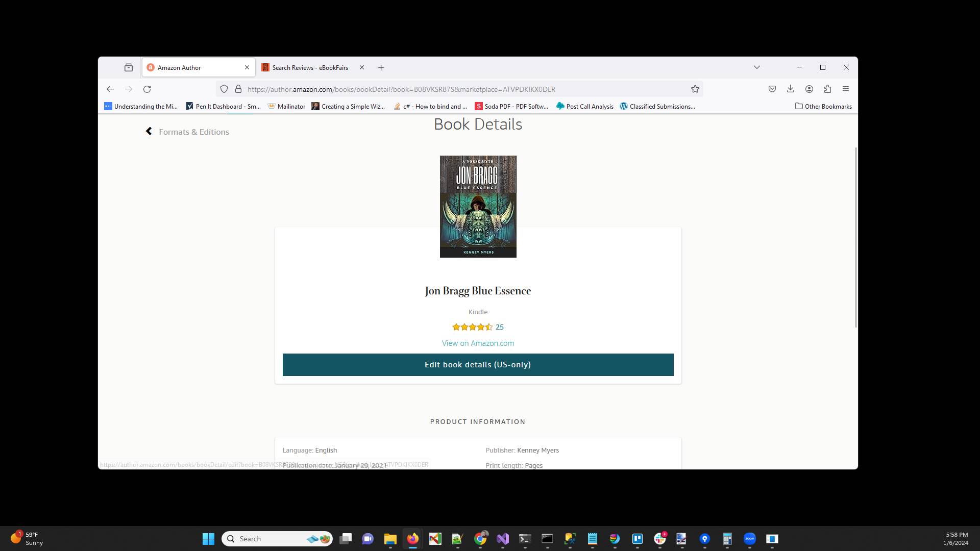This screenshot has height=551, width=980.
Task: Open the Mailinator bookmark
Action: pos(287,106)
